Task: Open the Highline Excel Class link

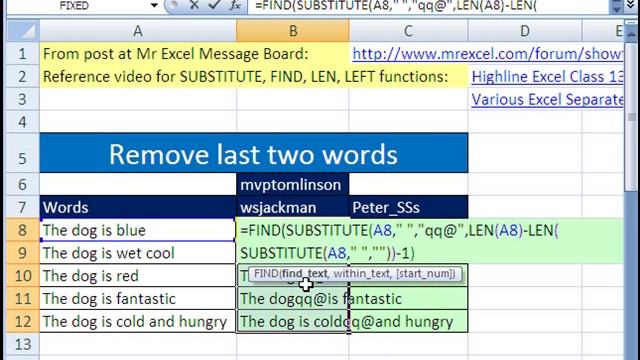Action: [547, 77]
